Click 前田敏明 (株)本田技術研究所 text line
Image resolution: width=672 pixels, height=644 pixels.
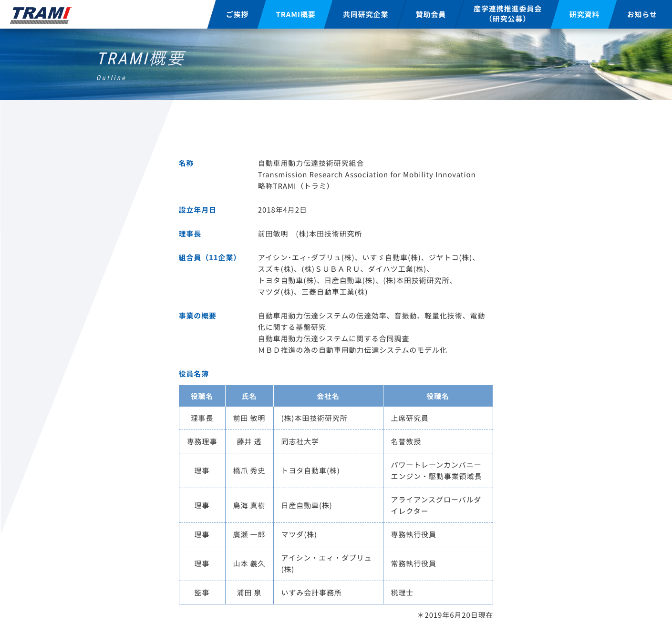tap(310, 234)
